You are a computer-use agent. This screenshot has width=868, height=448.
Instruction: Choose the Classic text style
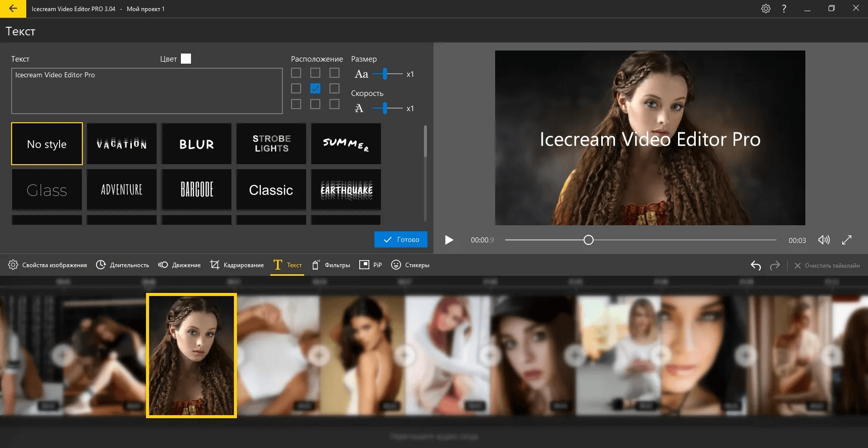coord(271,190)
